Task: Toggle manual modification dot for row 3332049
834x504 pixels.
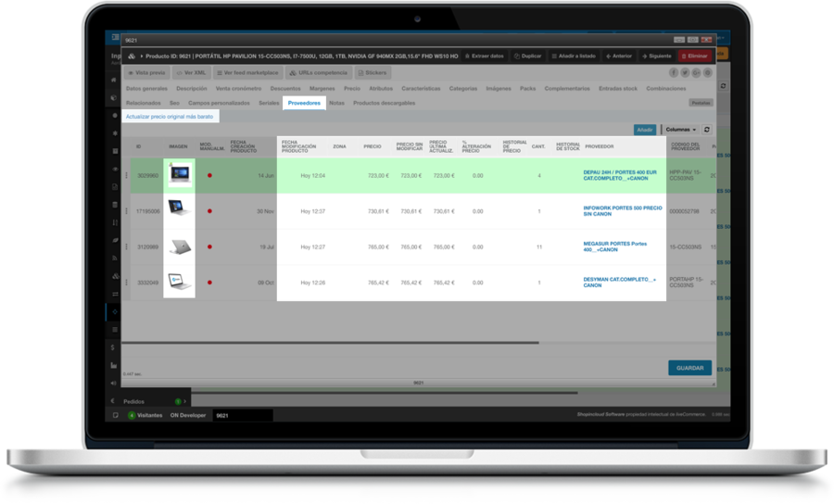Action: coord(209,283)
